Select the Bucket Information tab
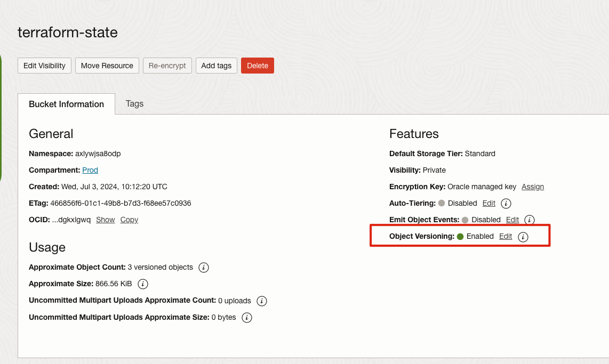 click(66, 104)
